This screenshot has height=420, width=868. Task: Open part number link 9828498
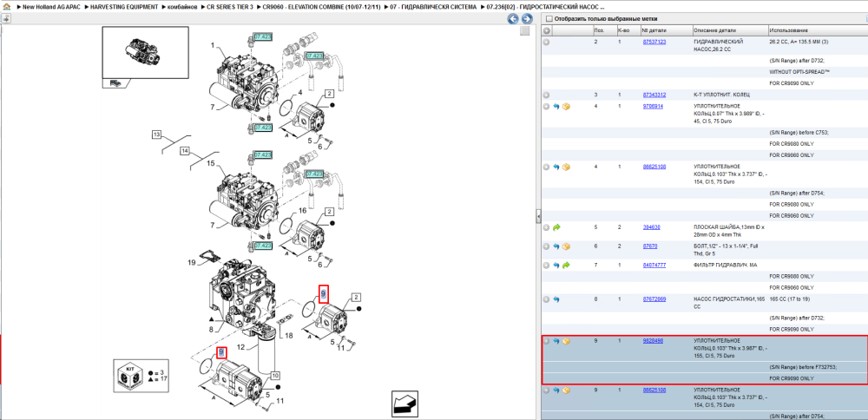pyautogui.click(x=653, y=341)
